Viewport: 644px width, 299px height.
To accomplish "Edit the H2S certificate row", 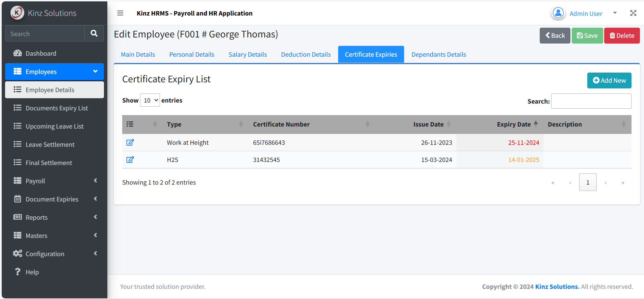I will (x=130, y=160).
